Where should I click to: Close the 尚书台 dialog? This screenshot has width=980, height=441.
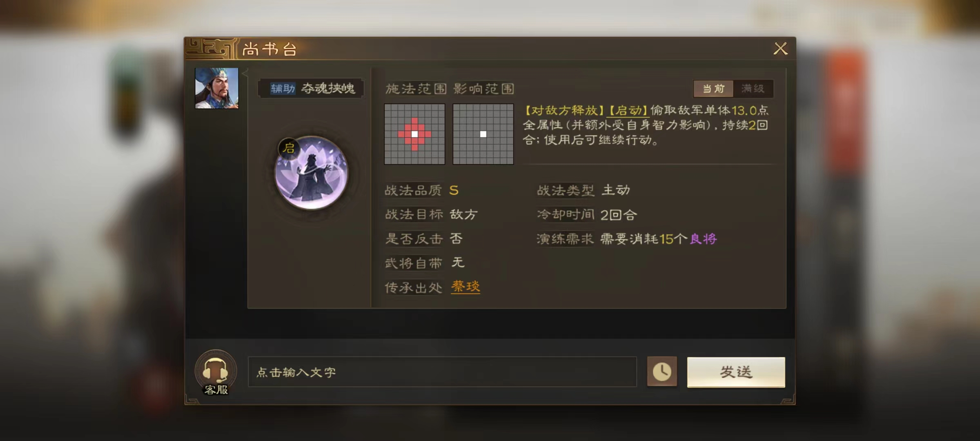[x=780, y=49]
